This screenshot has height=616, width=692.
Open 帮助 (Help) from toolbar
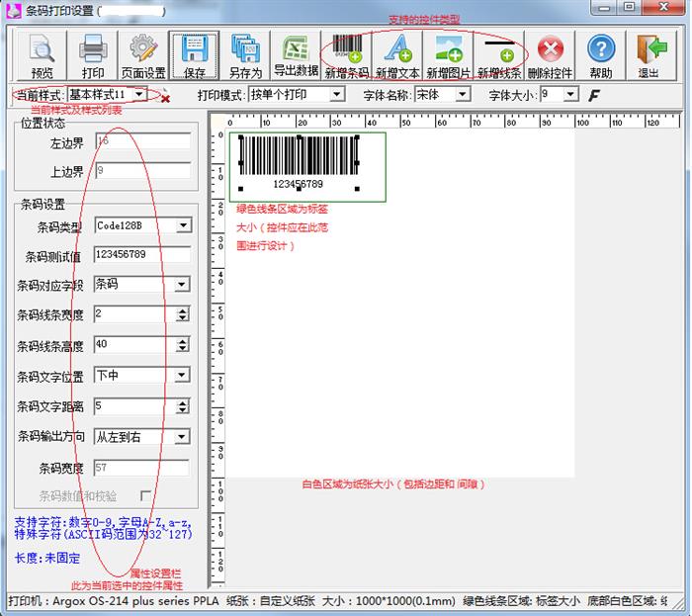601,54
